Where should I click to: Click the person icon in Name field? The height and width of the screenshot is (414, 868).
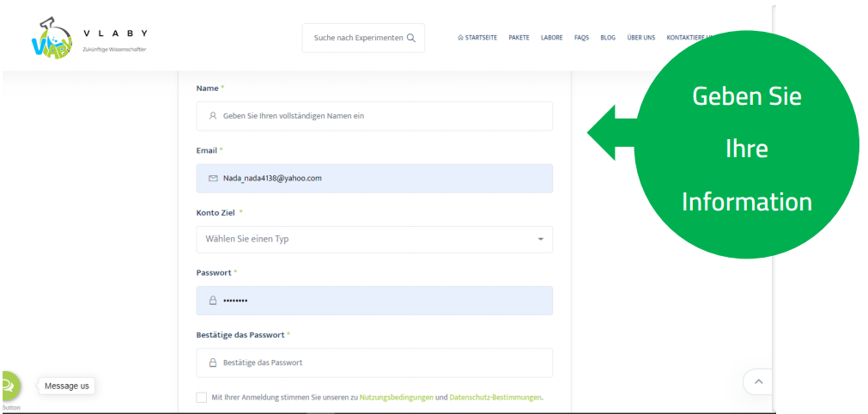point(213,116)
